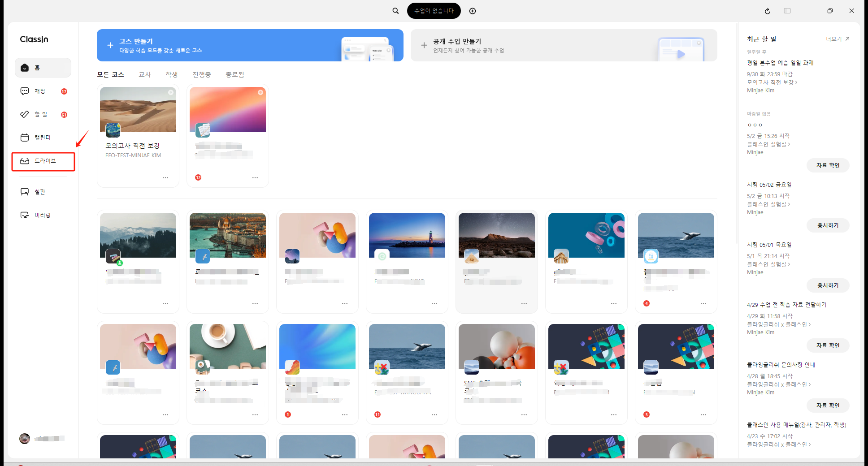Open 클라잉글리쉬 x 클래스인 link under 4/29 task
868x466 pixels.
[779, 324]
